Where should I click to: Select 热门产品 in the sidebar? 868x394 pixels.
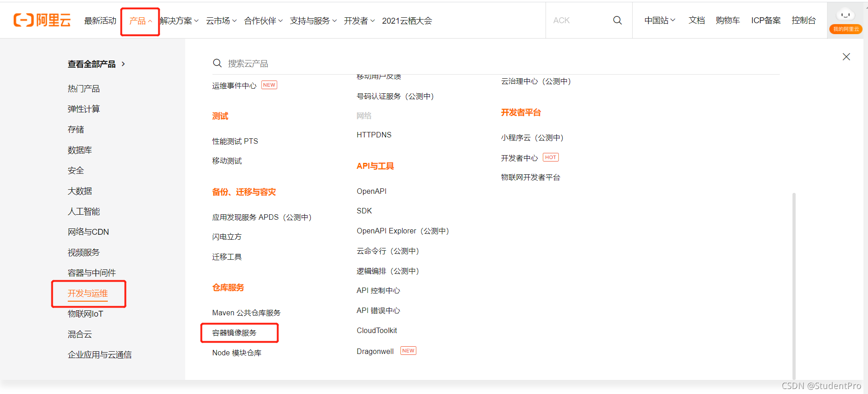pos(84,89)
